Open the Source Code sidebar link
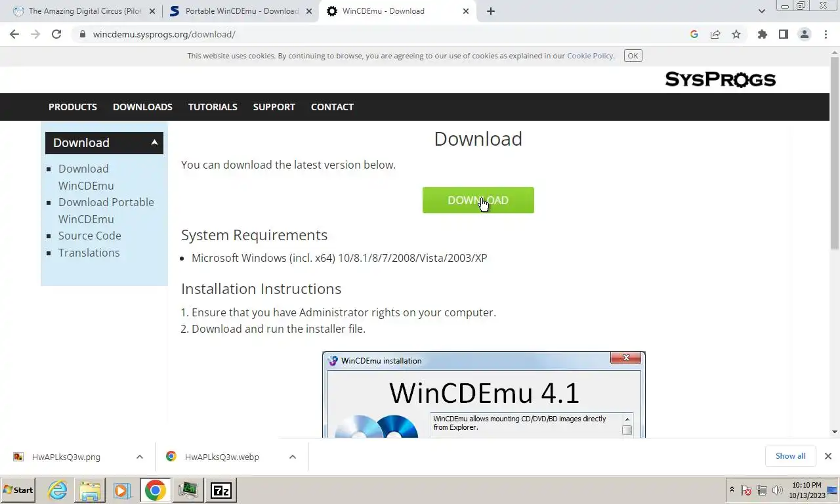The height and width of the screenshot is (504, 840). (x=89, y=236)
